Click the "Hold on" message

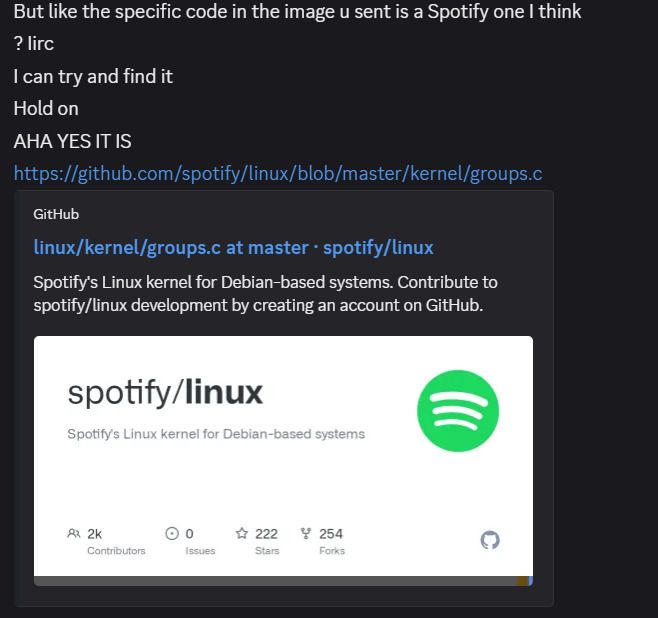click(46, 109)
